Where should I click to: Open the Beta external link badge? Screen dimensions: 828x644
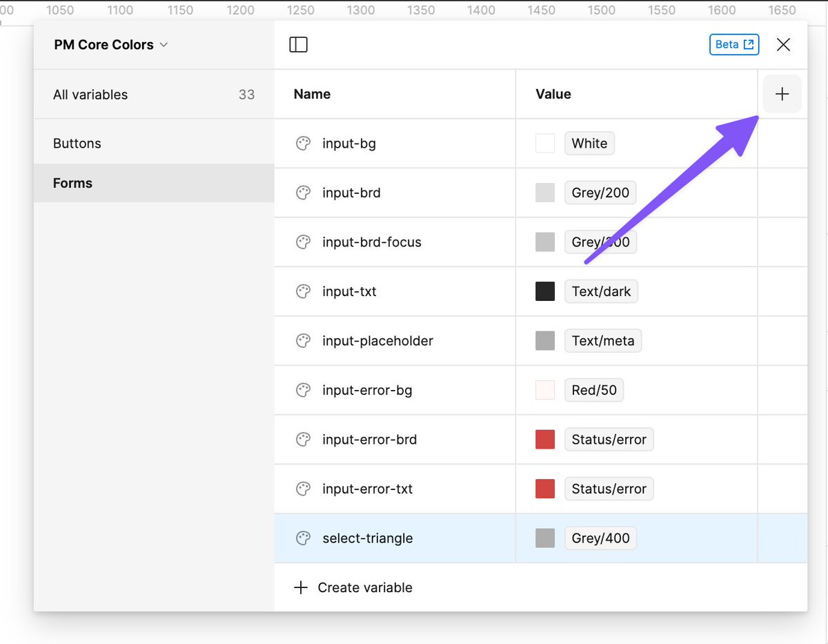(x=734, y=44)
